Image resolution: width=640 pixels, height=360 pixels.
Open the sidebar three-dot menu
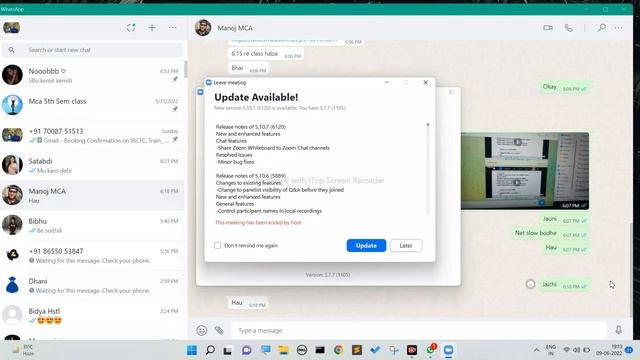tap(173, 28)
